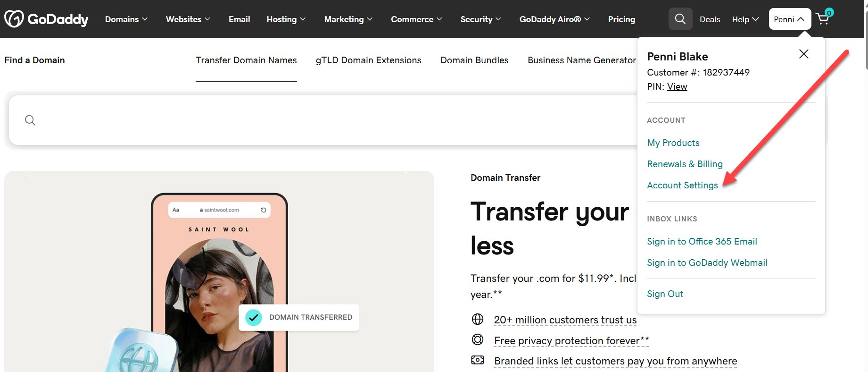
Task: Open the header search magnifier icon
Action: coord(680,19)
